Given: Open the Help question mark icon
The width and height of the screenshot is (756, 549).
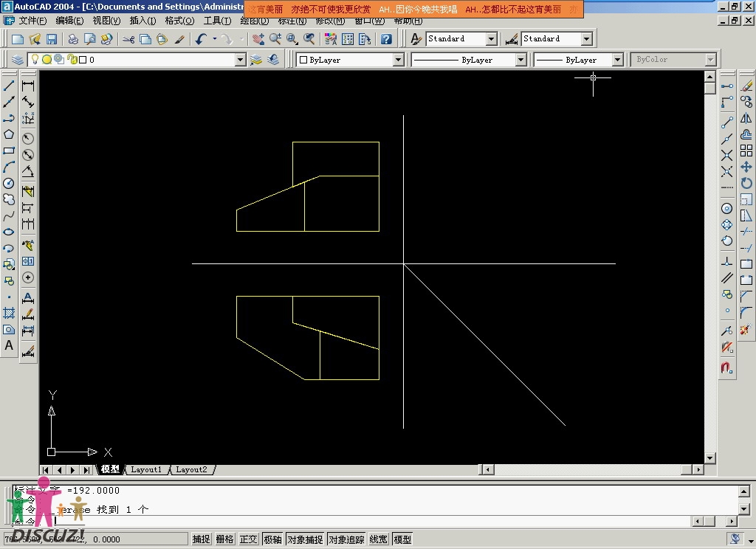Looking at the screenshot, I should pyautogui.click(x=385, y=39).
